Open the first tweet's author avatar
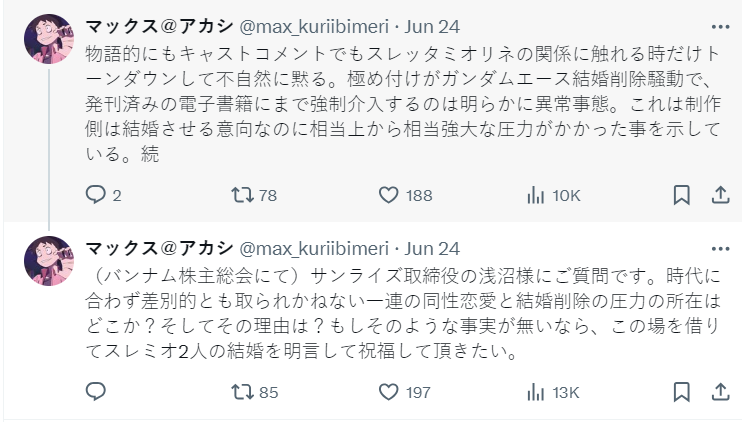This screenshot has width=742, height=422. pyautogui.click(x=47, y=40)
